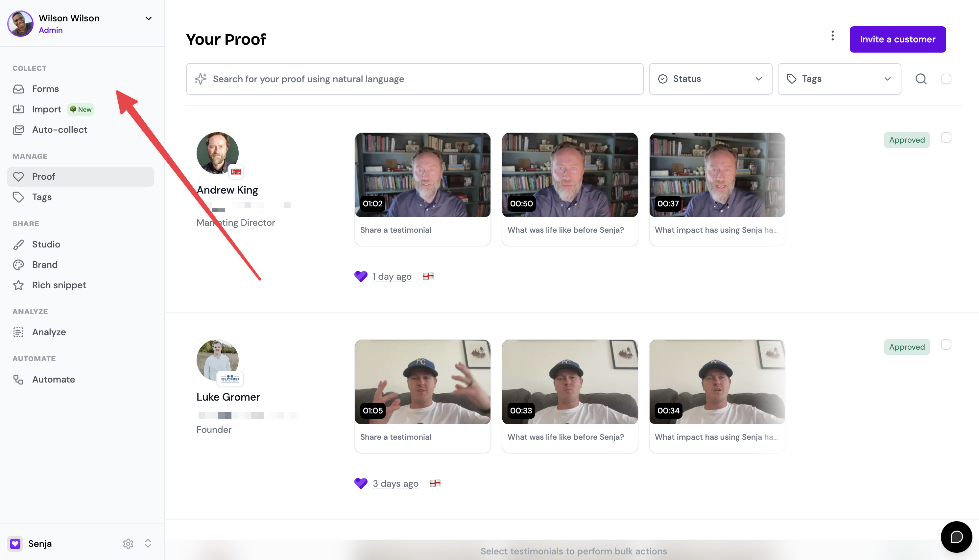Select Proof in the Manage section
This screenshot has width=979, height=560.
click(80, 176)
